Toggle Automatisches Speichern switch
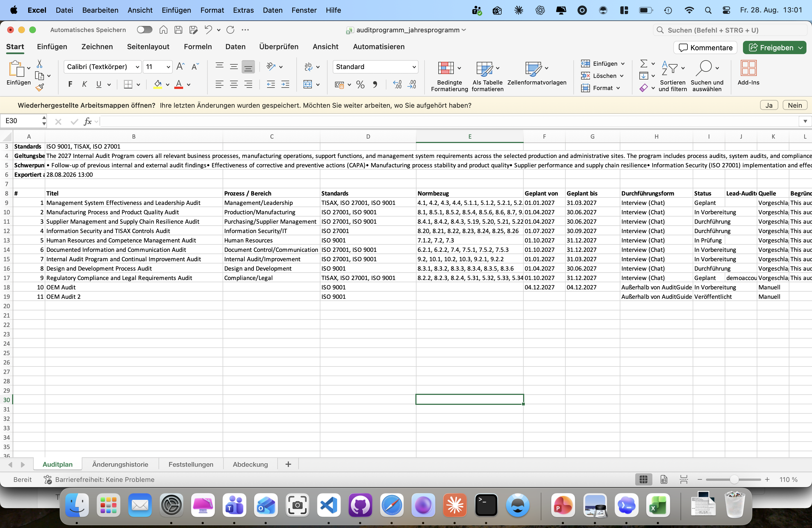 coord(145,30)
